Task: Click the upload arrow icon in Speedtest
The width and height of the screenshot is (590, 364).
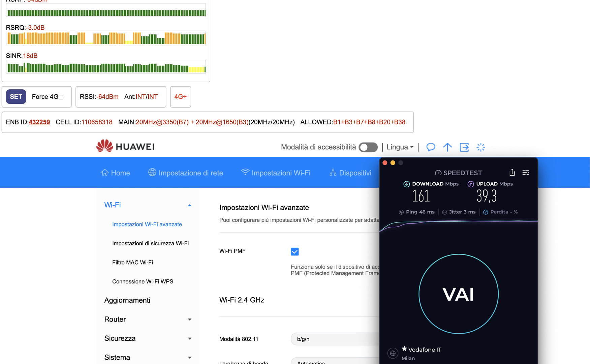Action: tap(471, 184)
